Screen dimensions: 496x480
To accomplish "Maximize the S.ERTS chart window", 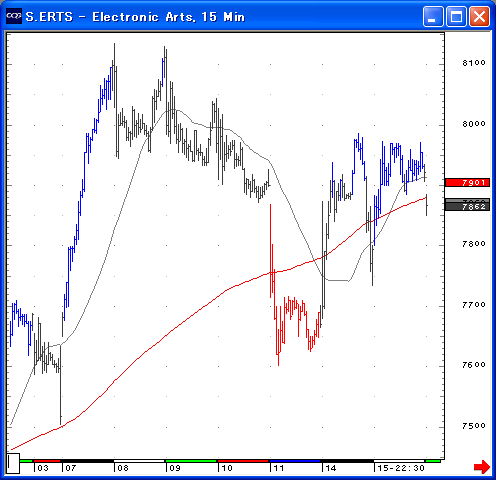I will pyautogui.click(x=456, y=16).
